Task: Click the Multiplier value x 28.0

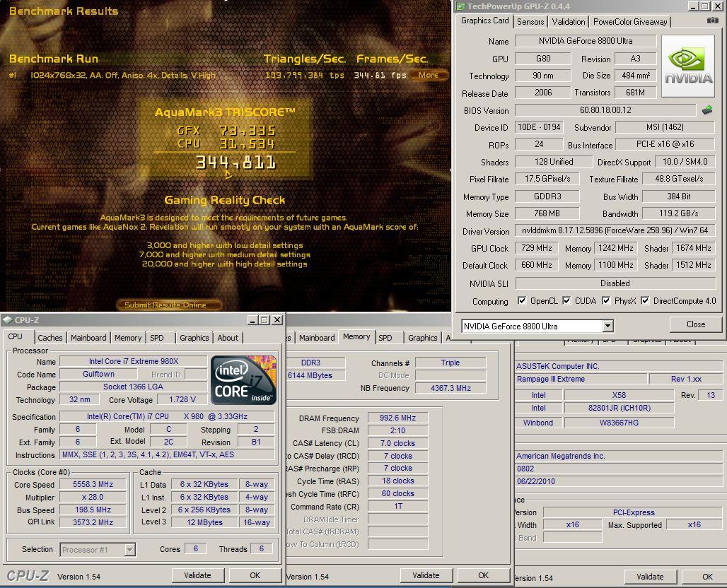Action: [93, 497]
